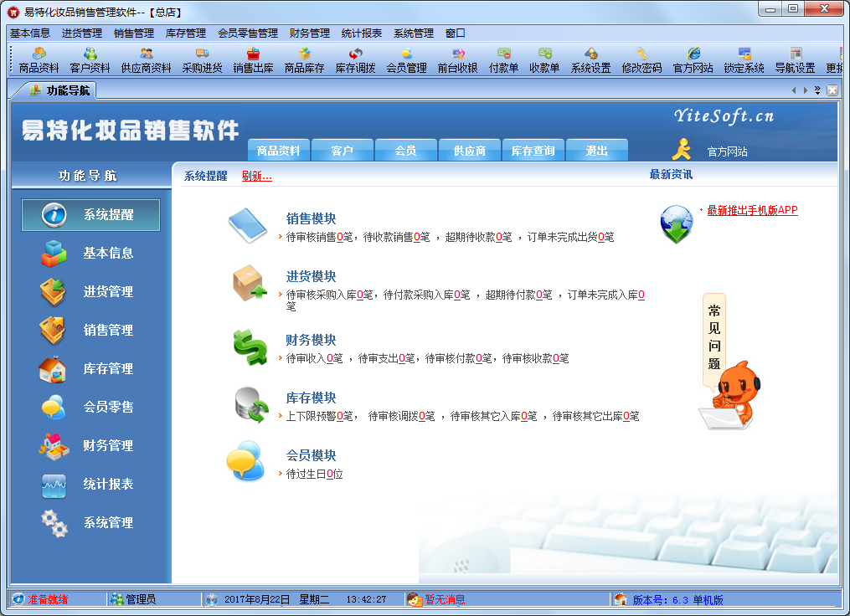Open 修改密码 toolbar icon
Screen dimensions: 850x616
[x=641, y=60]
